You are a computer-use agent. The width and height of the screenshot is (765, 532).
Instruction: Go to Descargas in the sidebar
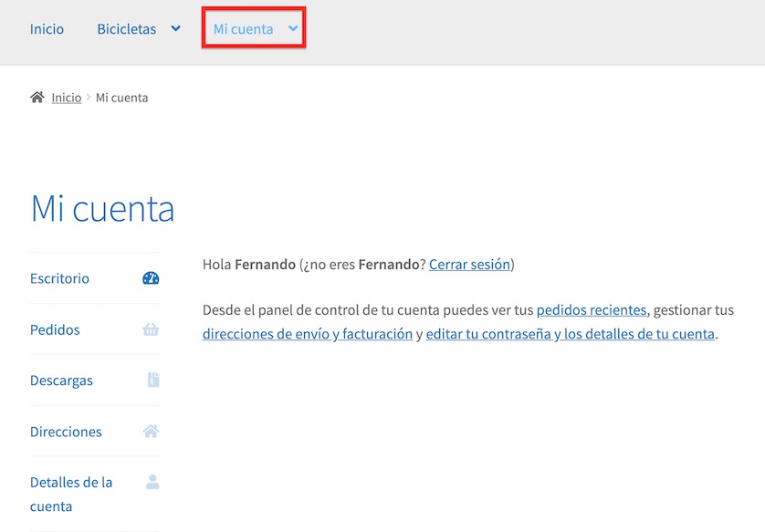[61, 381]
